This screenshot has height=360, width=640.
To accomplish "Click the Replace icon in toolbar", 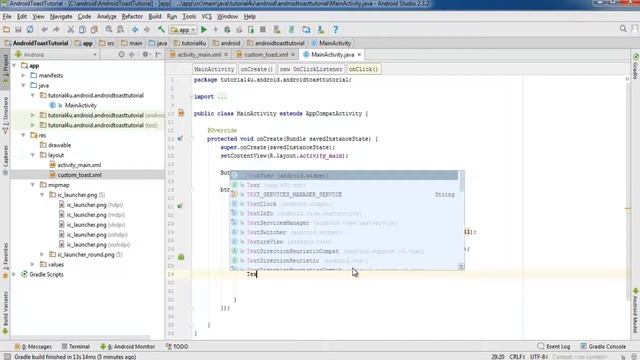I will point(120,29).
